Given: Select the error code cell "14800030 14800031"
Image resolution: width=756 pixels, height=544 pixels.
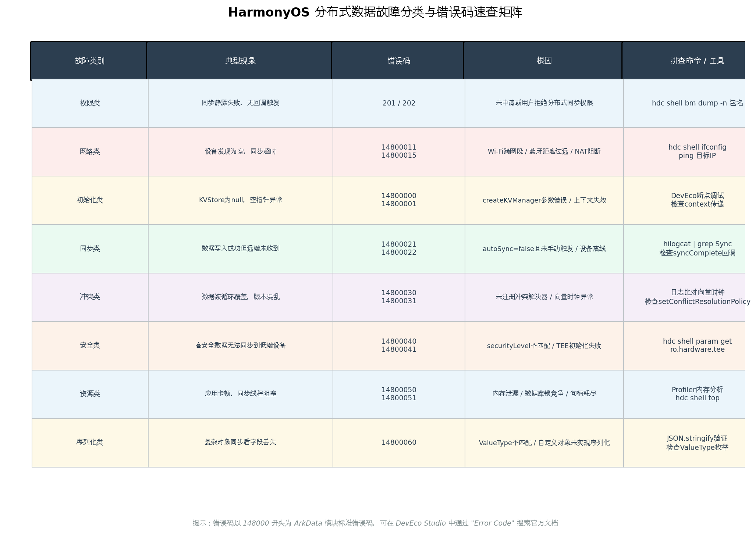Looking at the screenshot, I should tap(399, 297).
